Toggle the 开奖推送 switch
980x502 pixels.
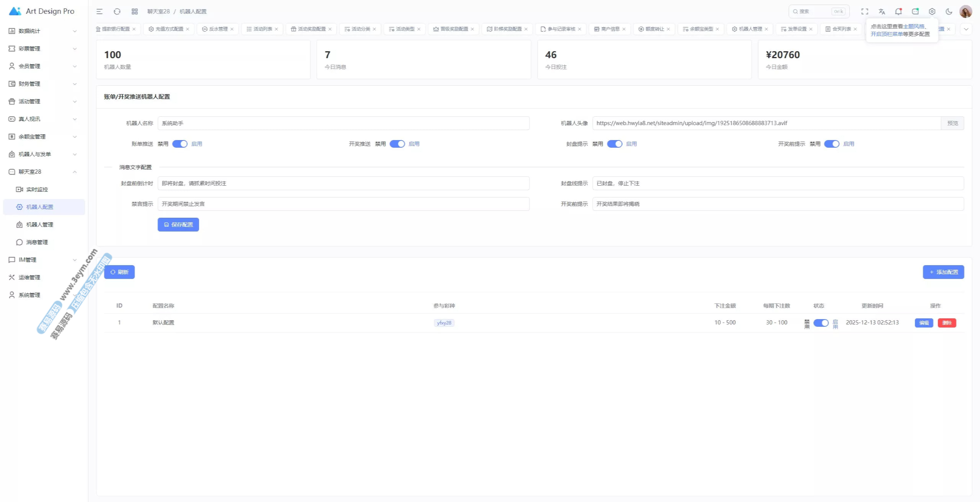click(x=397, y=144)
